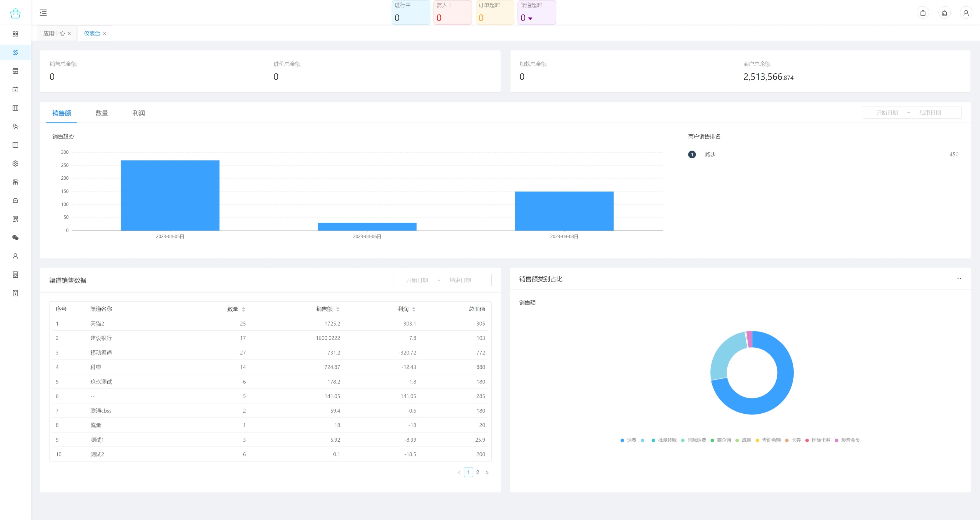Image resolution: width=980 pixels, height=520 pixels.
Task: Click the 话费 legend color dot
Action: [x=622, y=440]
